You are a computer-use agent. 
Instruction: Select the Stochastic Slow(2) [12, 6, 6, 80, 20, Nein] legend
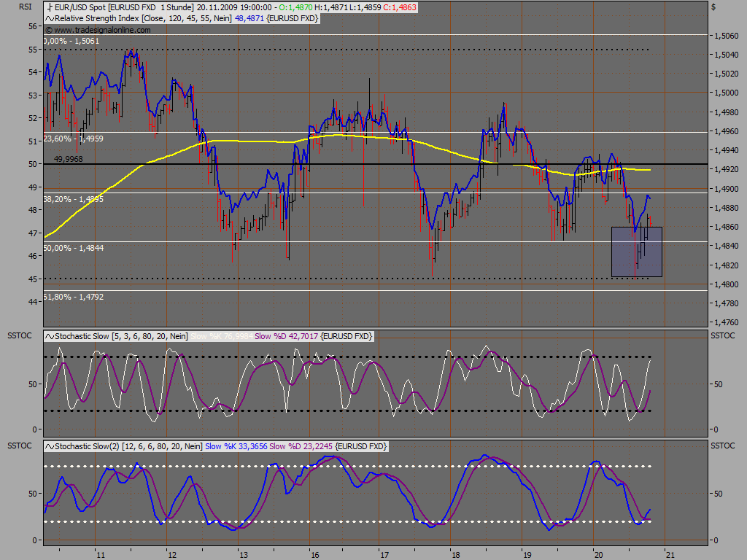point(128,447)
